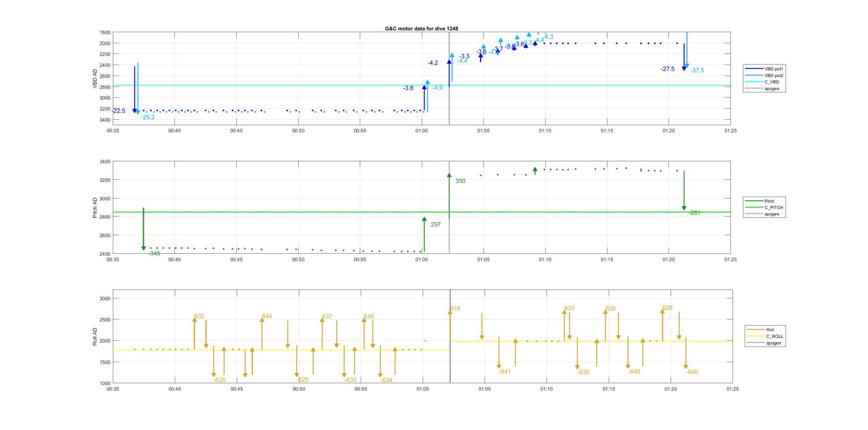868x430 pixels.
Task: Click the '637' roll data label
Action: 327,316
